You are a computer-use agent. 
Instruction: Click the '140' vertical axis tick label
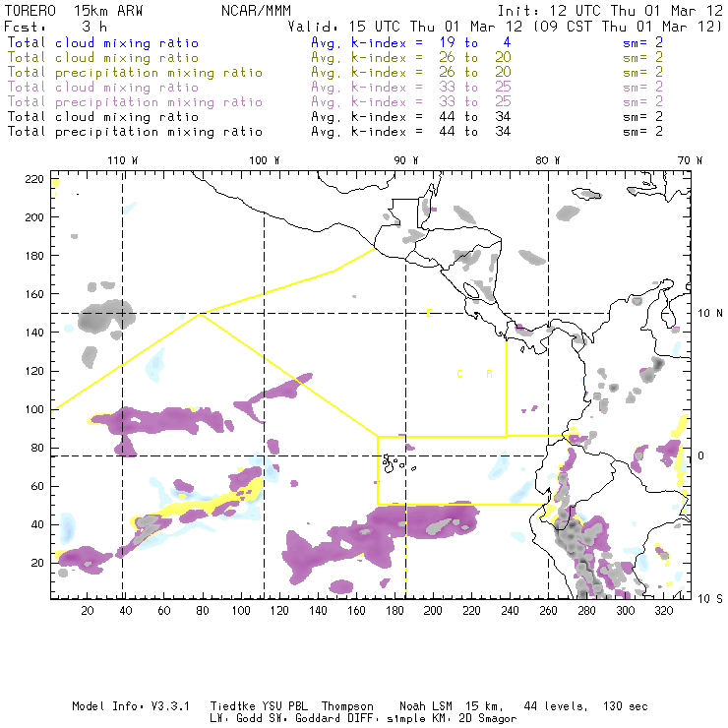point(34,333)
